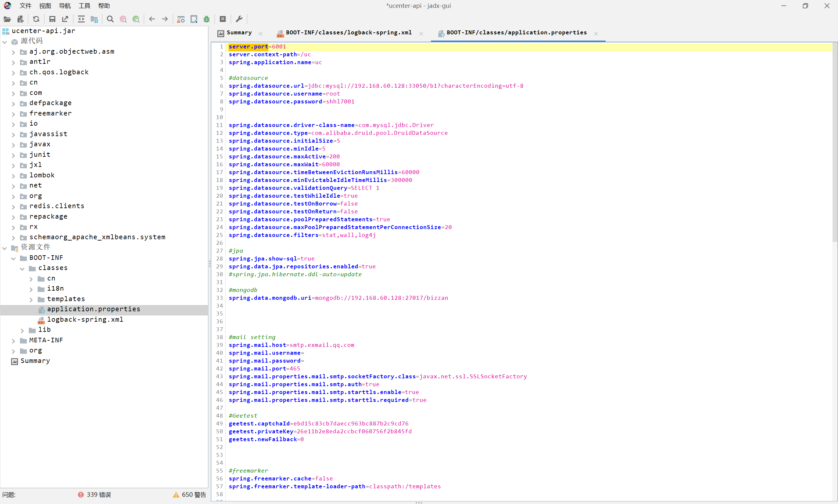This screenshot has width=838, height=504.
Task: Click the editor vertical scrollbar
Action: [835, 143]
